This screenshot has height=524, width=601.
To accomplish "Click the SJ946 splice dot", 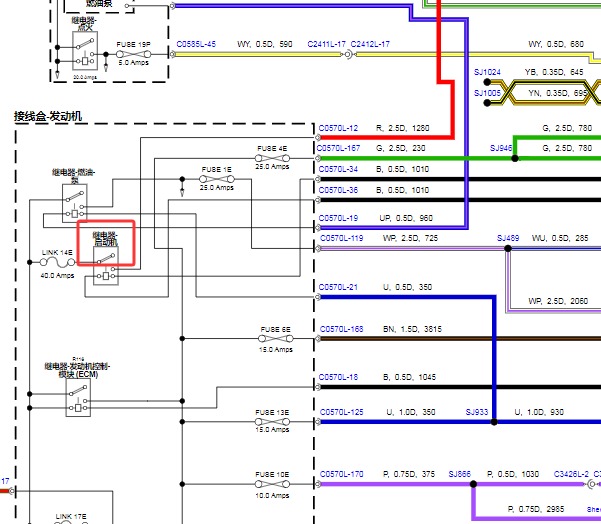I will [x=515, y=158].
